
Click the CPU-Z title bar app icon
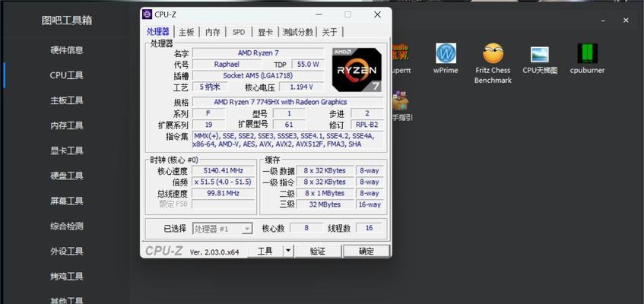pos(147,14)
